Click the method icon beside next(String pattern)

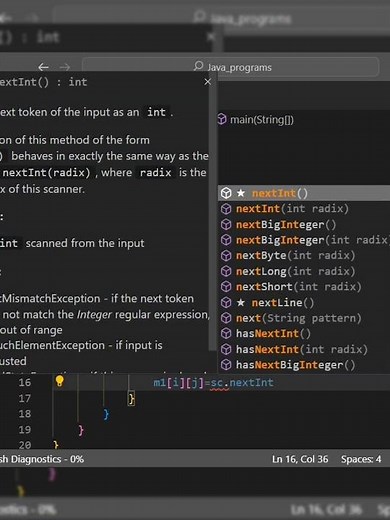pos(226,318)
